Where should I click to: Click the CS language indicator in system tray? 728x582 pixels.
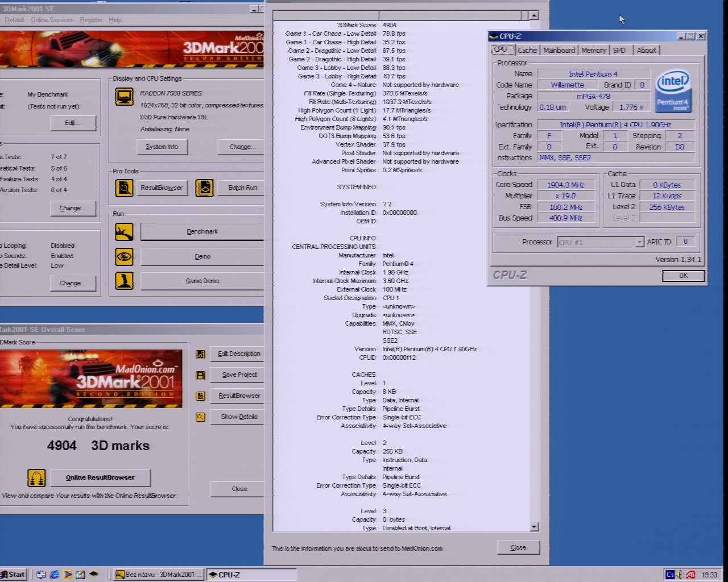click(x=670, y=575)
